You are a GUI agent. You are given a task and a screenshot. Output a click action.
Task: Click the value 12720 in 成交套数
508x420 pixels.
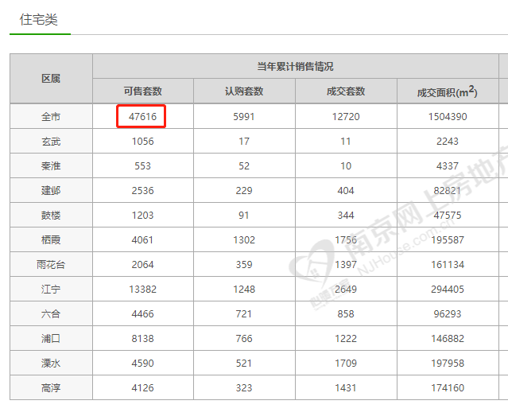pyautogui.click(x=346, y=117)
